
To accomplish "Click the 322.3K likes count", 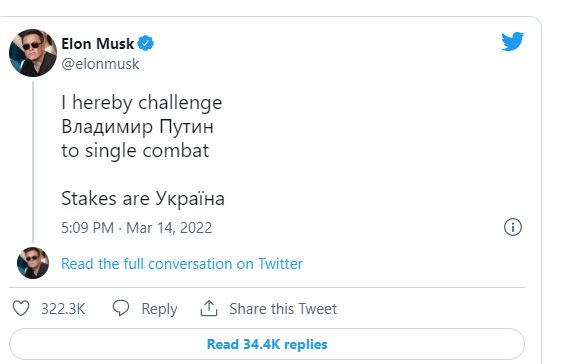I will coord(63,309).
